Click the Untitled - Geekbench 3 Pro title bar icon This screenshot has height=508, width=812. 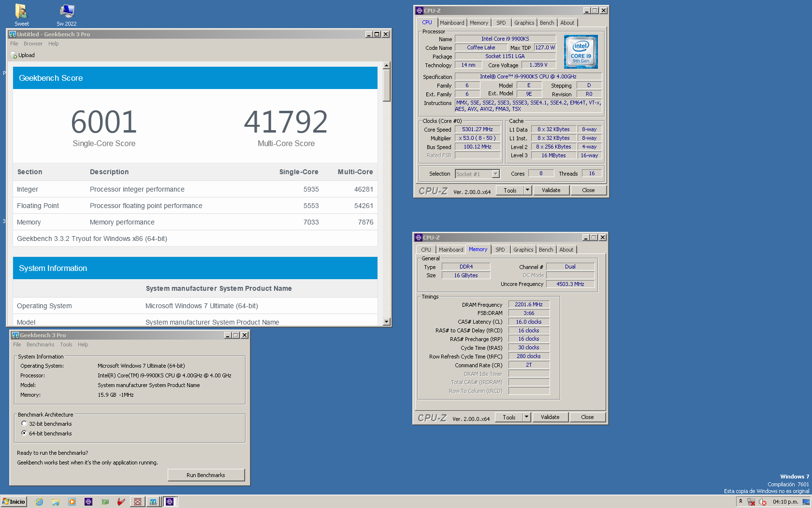tap(13, 34)
